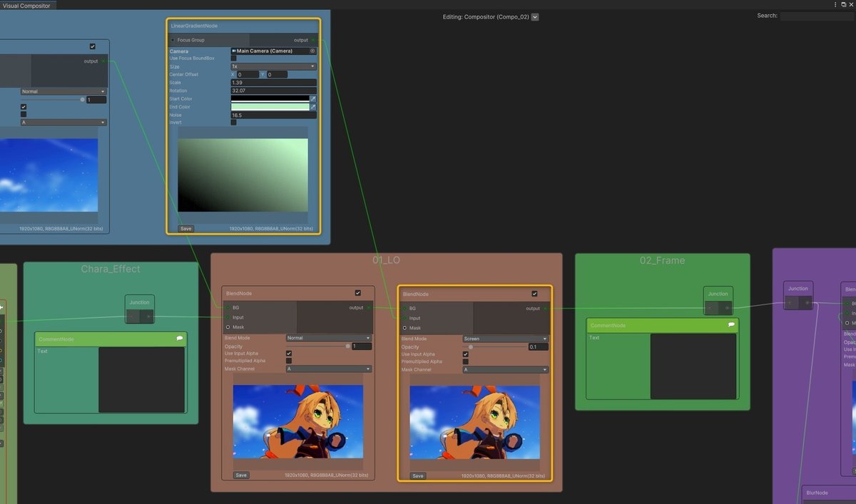Pick End Color with eyedropper icon
This screenshot has height=504, width=856.
(312, 107)
